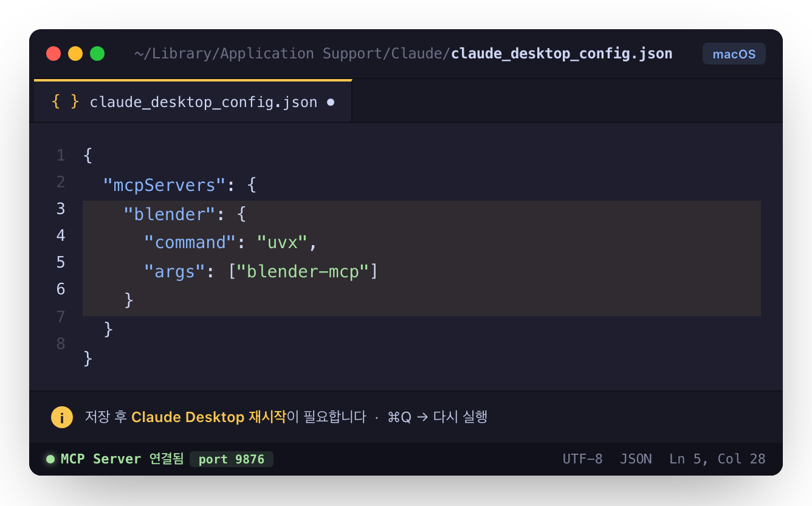Image resolution: width=812 pixels, height=506 pixels.
Task: Click the "blender-mcp" string value
Action: [303, 271]
